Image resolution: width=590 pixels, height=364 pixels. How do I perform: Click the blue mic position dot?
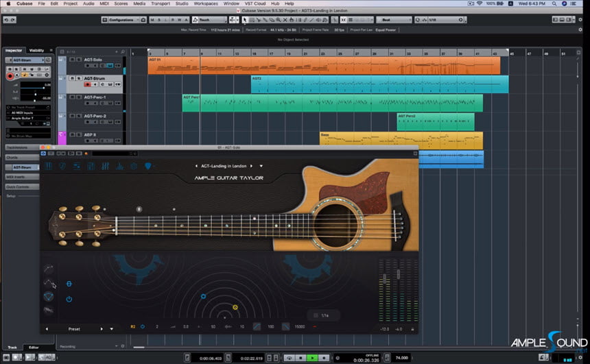click(203, 296)
